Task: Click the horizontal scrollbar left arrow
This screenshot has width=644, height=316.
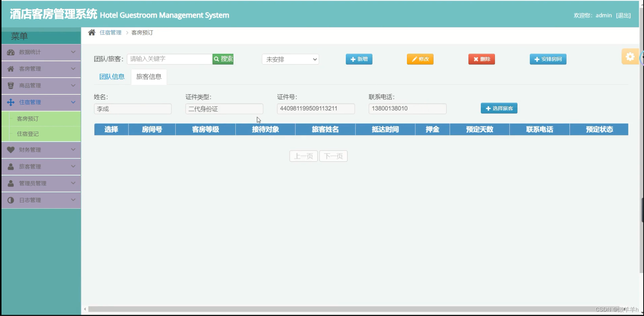Action: [85, 309]
